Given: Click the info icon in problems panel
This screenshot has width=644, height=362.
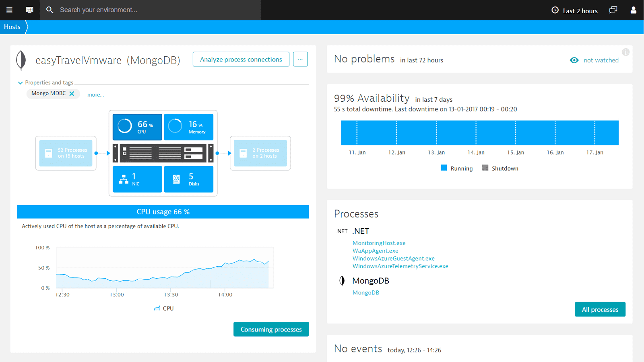Looking at the screenshot, I should pyautogui.click(x=625, y=52).
